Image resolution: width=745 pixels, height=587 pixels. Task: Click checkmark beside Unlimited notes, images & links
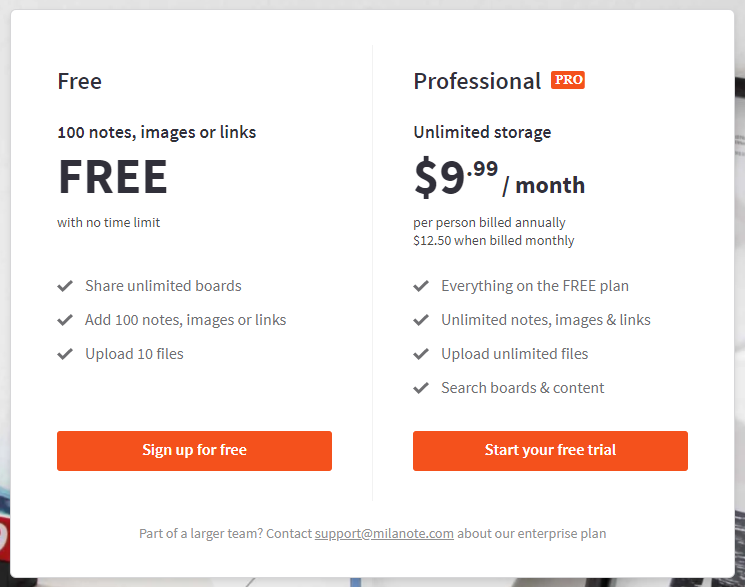tap(421, 320)
